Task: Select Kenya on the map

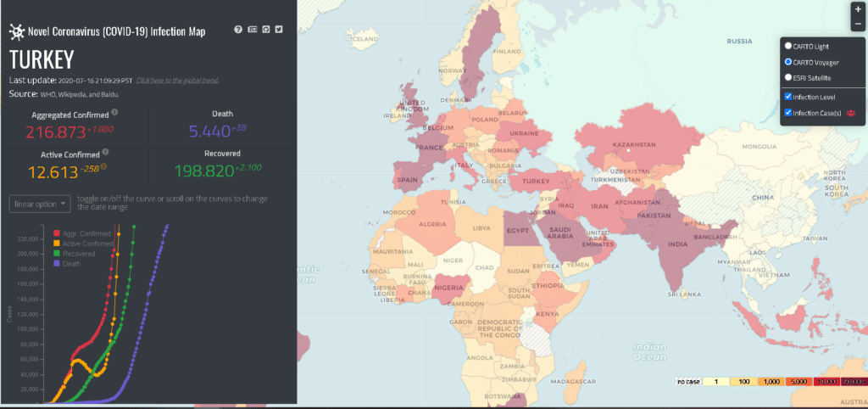Action: (548, 314)
